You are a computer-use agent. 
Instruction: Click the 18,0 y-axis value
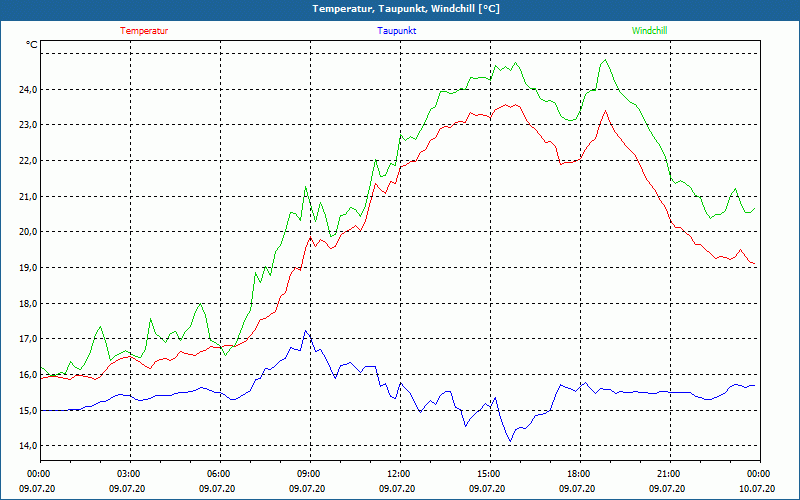pyautogui.click(x=29, y=304)
